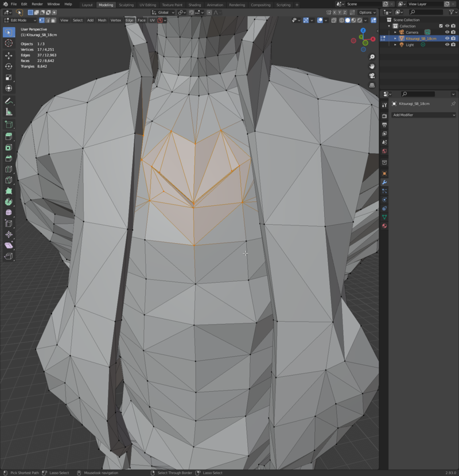Expand the Camera item in outliner
Screen dimensions: 459x476
[x=395, y=32]
